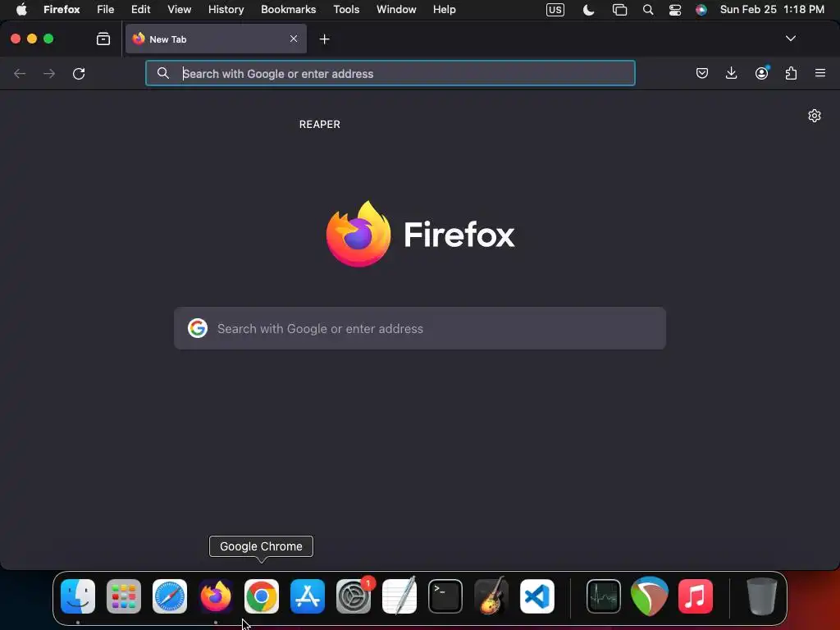Viewport: 840px width, 630px height.
Task: Open TextEdit from the Dock
Action: click(399, 596)
